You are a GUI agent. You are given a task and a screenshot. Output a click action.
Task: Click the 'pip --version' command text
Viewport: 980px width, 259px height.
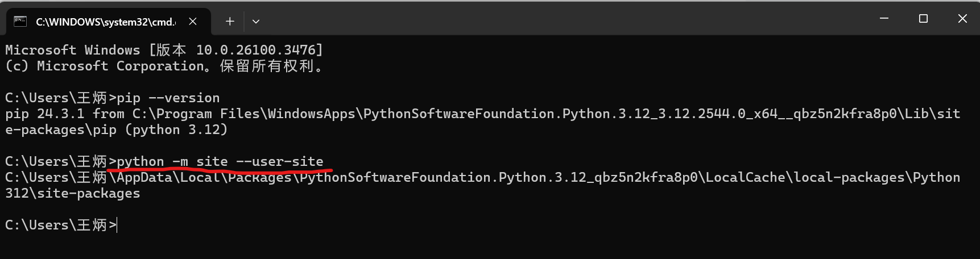[x=168, y=98]
